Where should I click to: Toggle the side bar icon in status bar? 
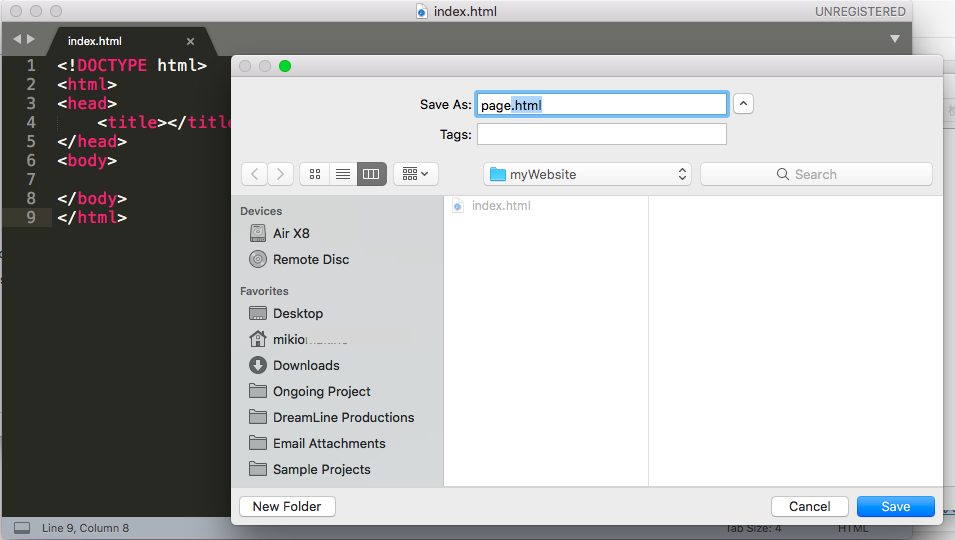22,528
